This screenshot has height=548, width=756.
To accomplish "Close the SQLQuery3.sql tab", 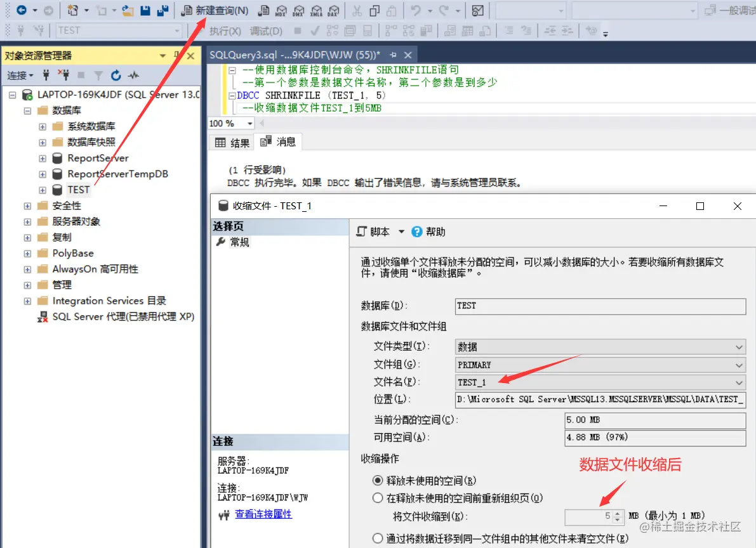I will tap(408, 55).
